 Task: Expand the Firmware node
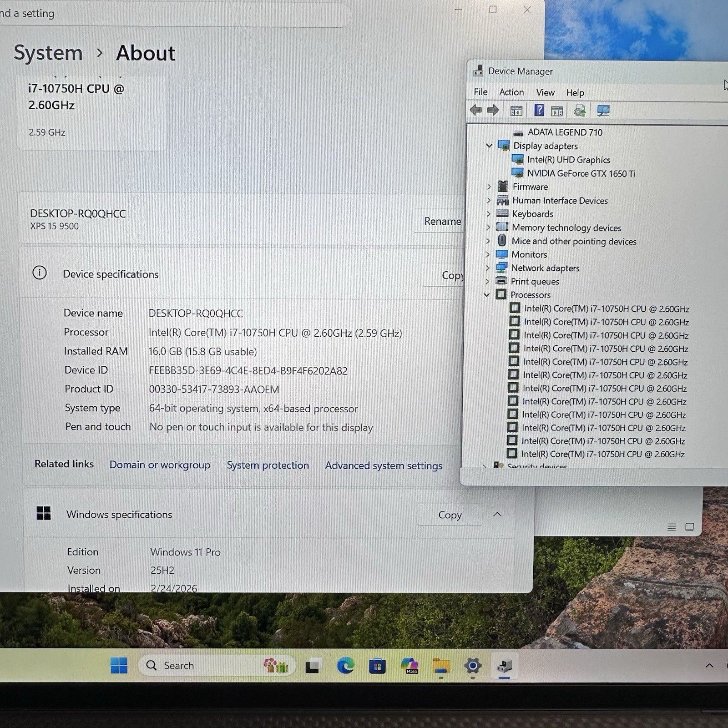click(x=489, y=187)
